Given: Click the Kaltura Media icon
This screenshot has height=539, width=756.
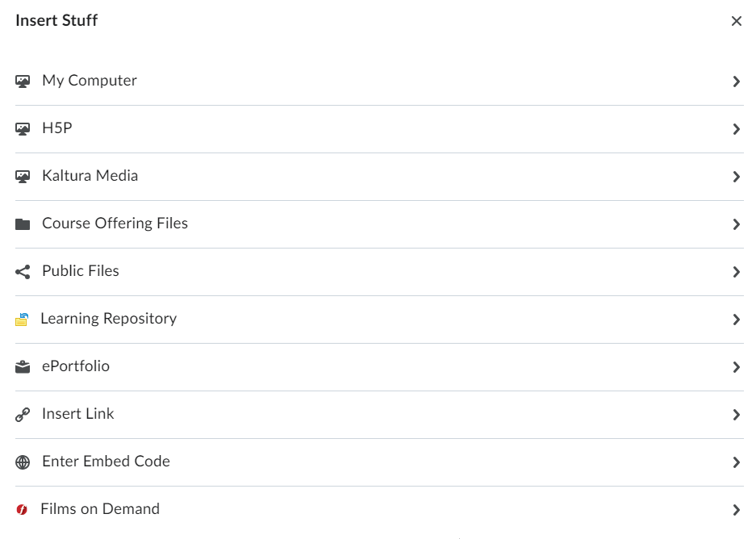Looking at the screenshot, I should click(x=23, y=177).
